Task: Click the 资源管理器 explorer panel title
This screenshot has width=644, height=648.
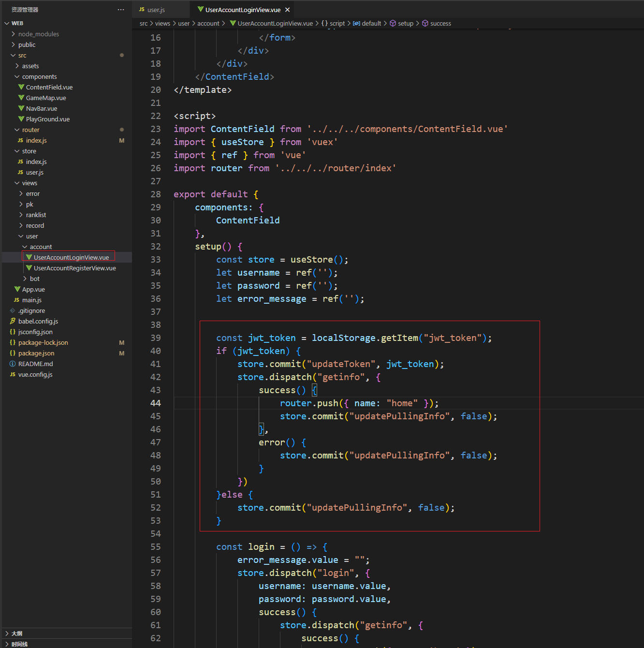Action: (25, 10)
